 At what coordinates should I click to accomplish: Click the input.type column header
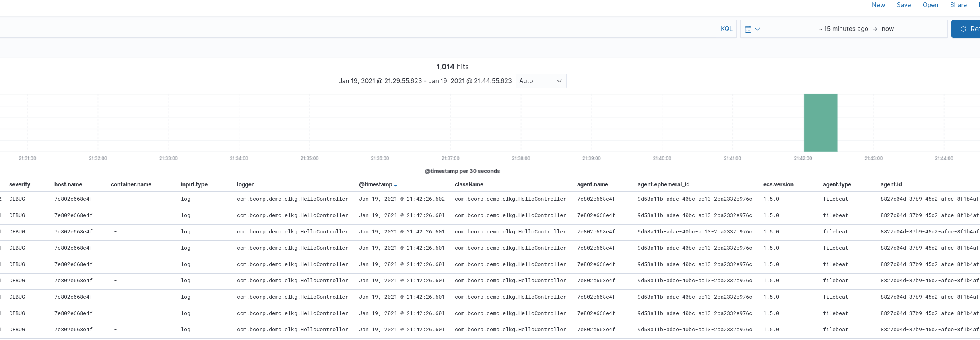(194, 184)
